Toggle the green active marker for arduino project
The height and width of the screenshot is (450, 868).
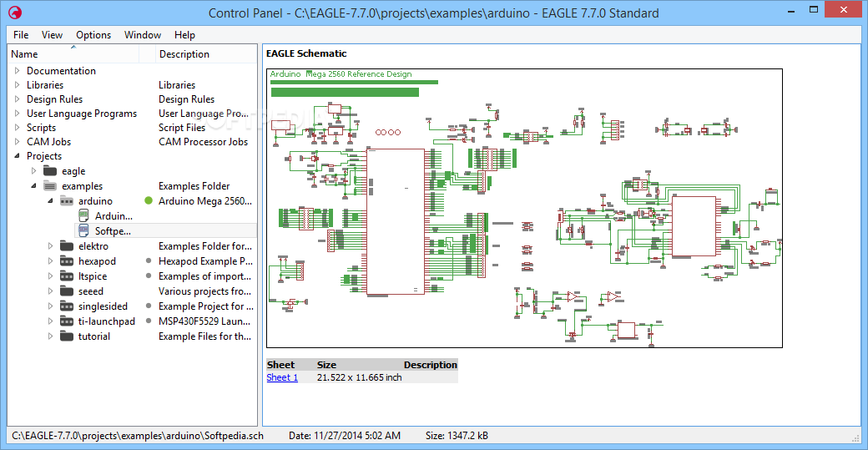pyautogui.click(x=149, y=200)
